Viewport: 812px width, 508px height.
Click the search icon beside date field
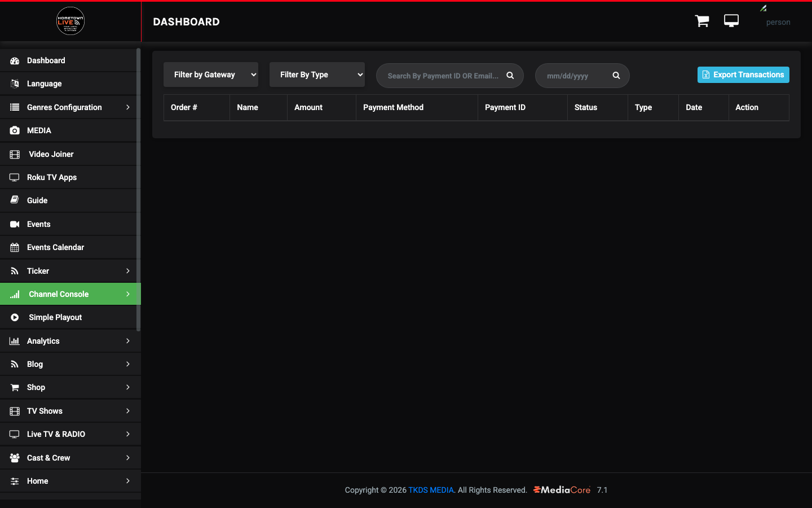(x=616, y=76)
